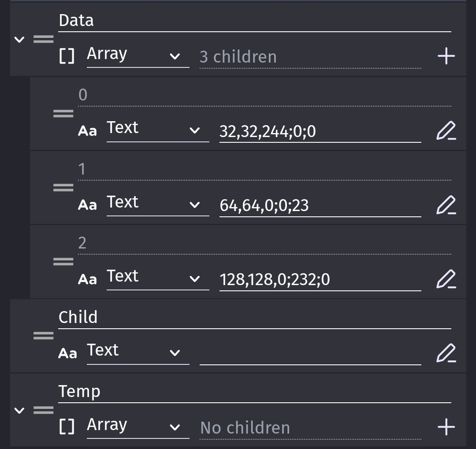Add a child to the Temp array
This screenshot has height=449, width=476.
(x=446, y=427)
